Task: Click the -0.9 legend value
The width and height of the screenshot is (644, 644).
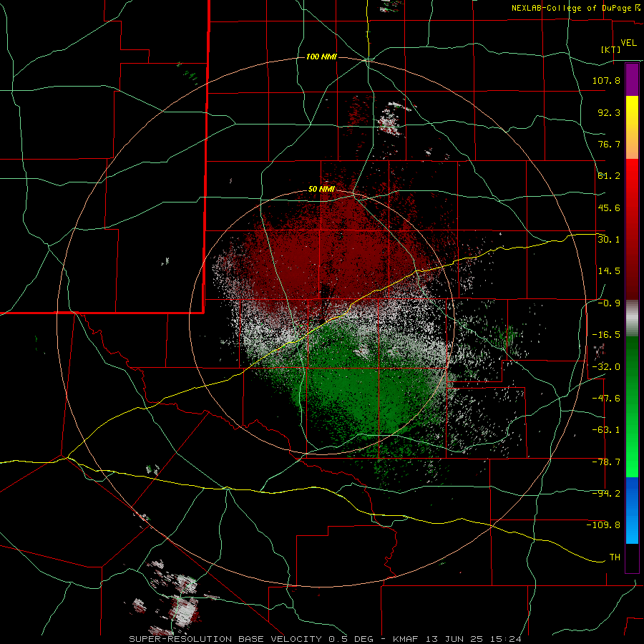Action: (x=609, y=303)
